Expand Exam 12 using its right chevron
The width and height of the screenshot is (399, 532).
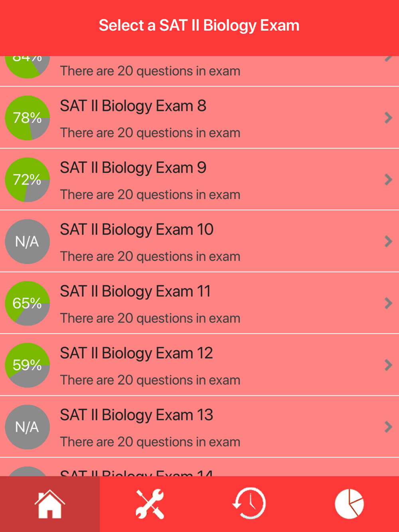click(x=388, y=365)
